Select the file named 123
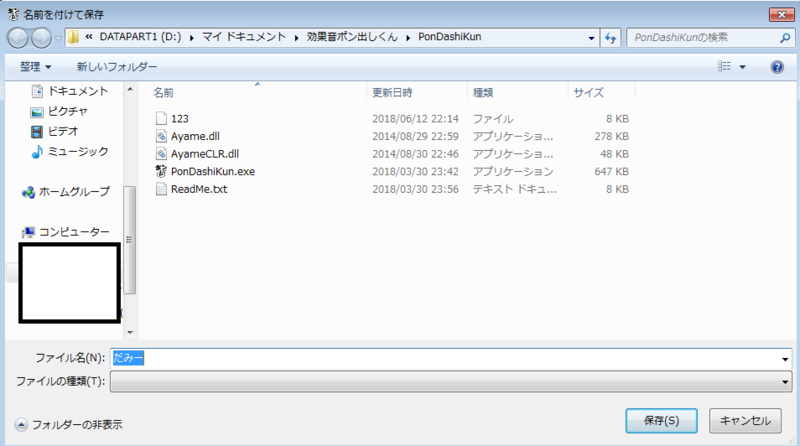The width and height of the screenshot is (800, 446). click(180, 119)
